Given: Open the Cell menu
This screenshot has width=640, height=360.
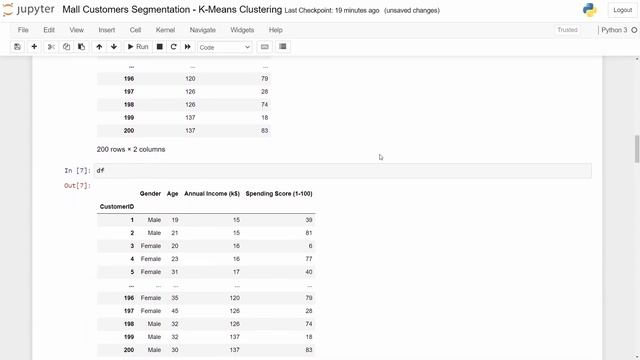Looking at the screenshot, I should pyautogui.click(x=135, y=30).
